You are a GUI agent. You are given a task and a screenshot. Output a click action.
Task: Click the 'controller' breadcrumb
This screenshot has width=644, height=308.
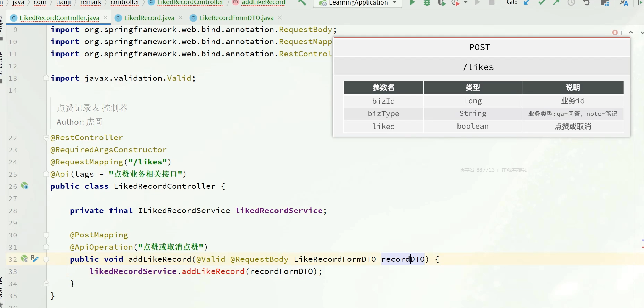(125, 3)
